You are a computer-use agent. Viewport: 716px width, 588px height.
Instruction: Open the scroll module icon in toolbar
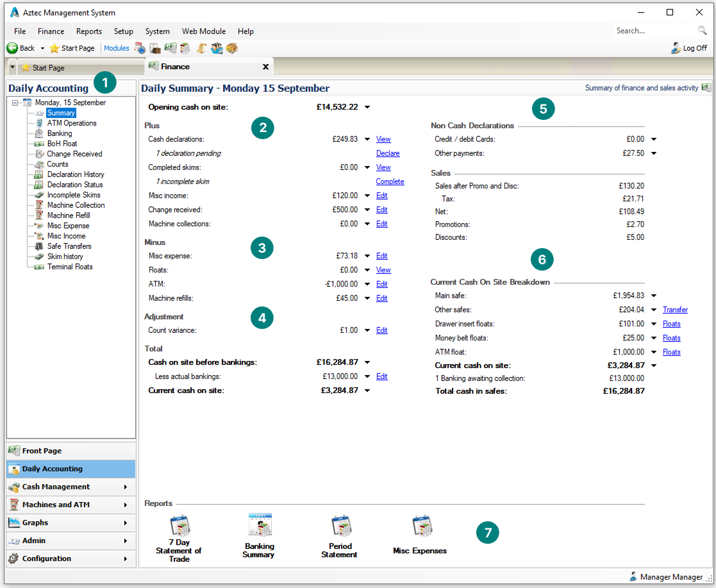[x=201, y=48]
